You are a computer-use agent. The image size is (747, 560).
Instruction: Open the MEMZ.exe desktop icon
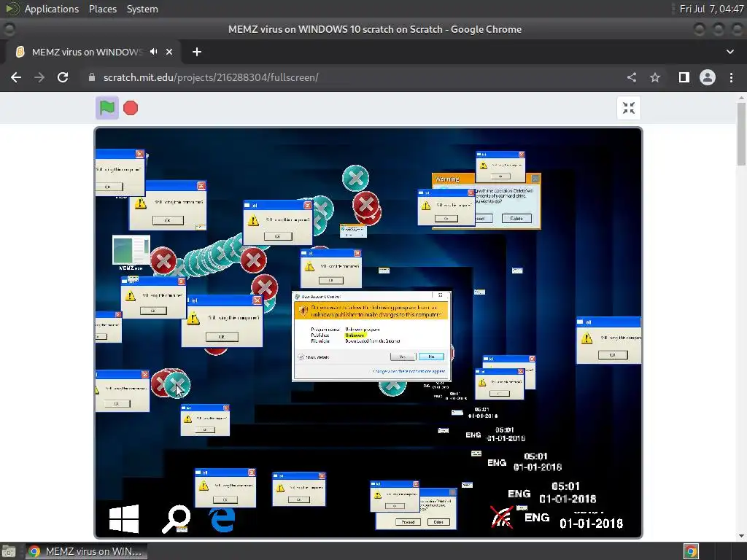(131, 253)
